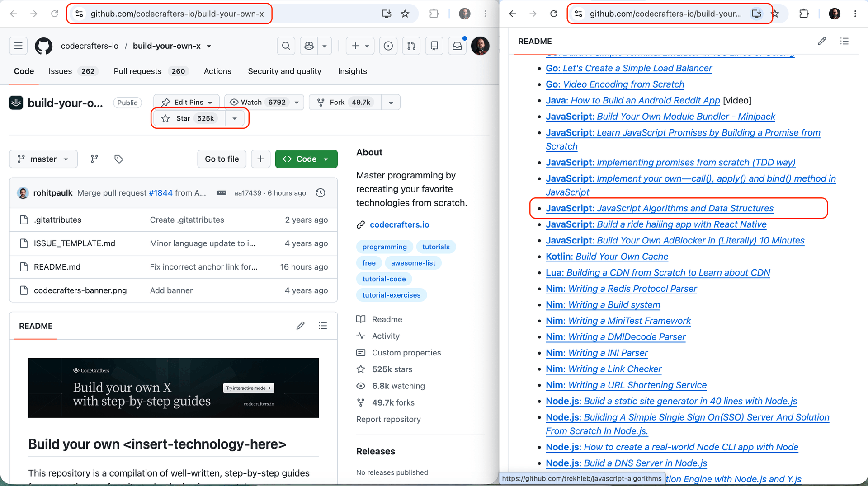Open Chrome profile avatar in the left browser window

464,14
